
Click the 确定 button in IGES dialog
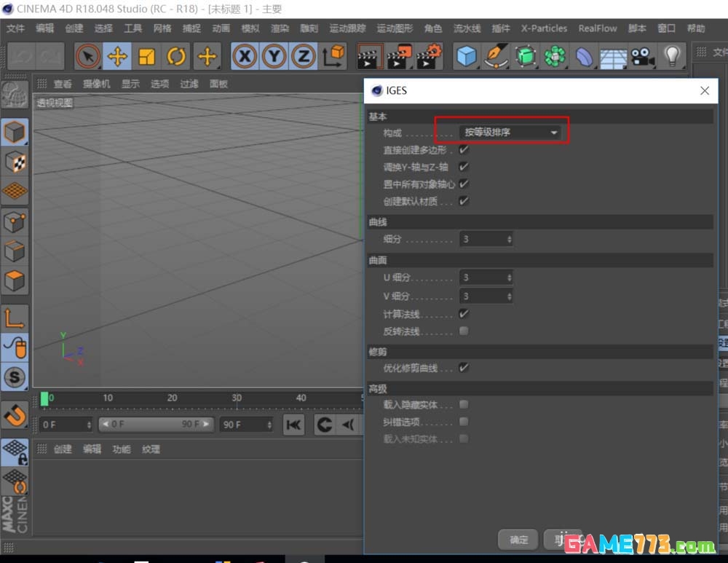[x=518, y=540]
